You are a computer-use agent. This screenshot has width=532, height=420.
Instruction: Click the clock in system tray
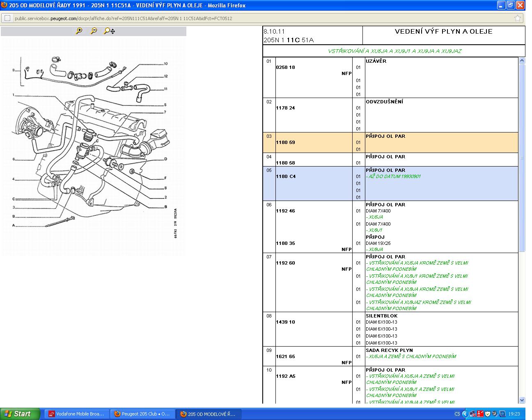tap(514, 414)
